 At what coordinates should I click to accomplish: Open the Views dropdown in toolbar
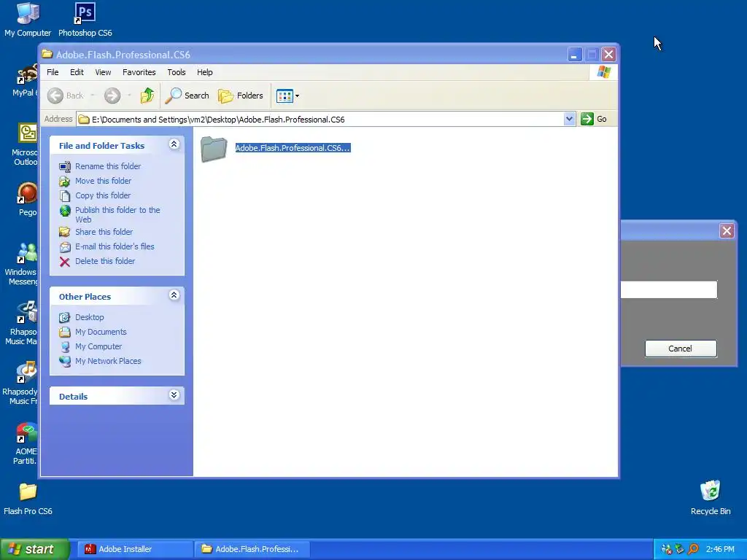click(287, 96)
